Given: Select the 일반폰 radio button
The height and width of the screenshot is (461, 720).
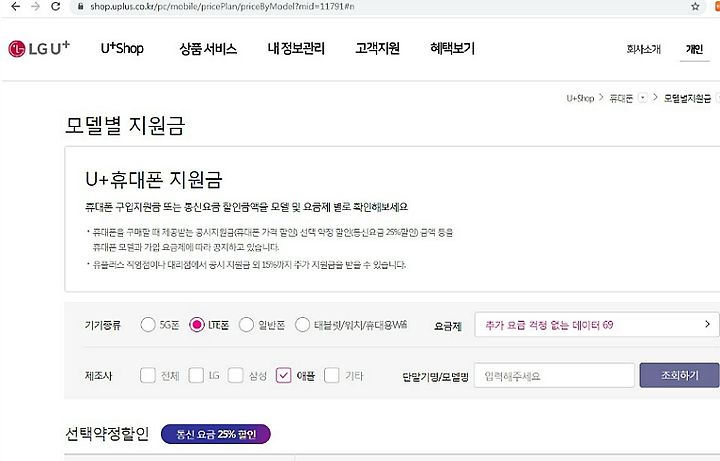Looking at the screenshot, I should pos(246,325).
